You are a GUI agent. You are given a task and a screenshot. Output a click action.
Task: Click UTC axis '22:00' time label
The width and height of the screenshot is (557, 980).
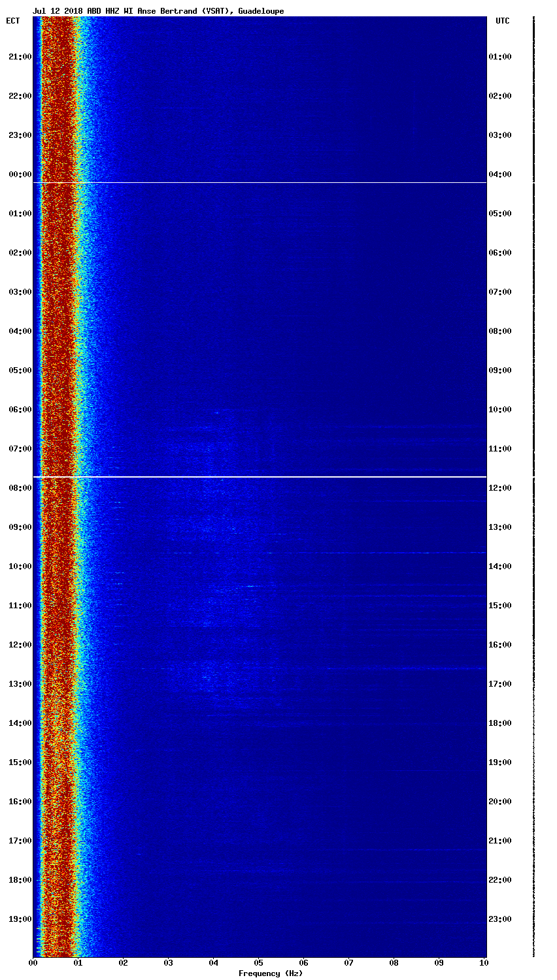point(500,880)
